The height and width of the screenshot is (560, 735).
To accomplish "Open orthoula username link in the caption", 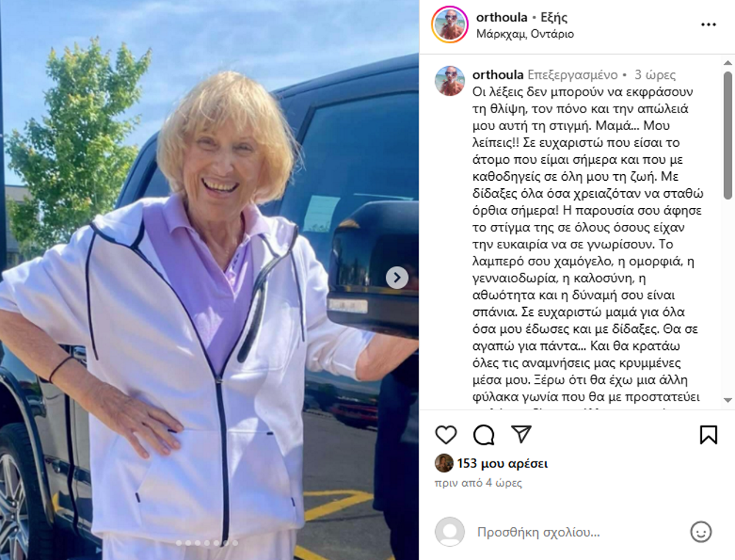I will click(x=498, y=74).
